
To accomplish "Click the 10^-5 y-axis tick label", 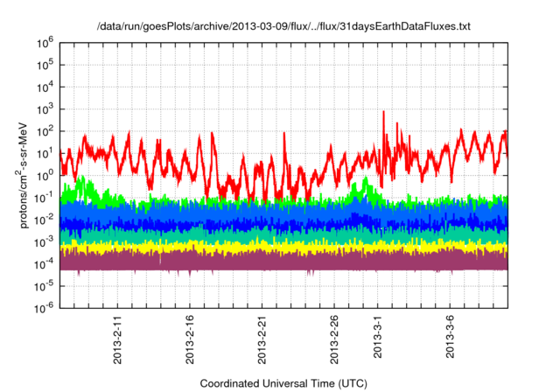I will pyautogui.click(x=44, y=287).
